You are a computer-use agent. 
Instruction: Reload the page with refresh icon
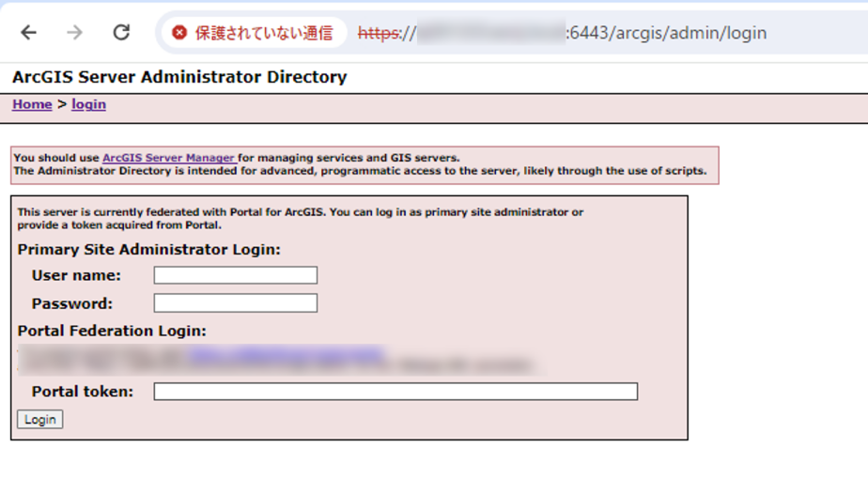click(x=121, y=33)
